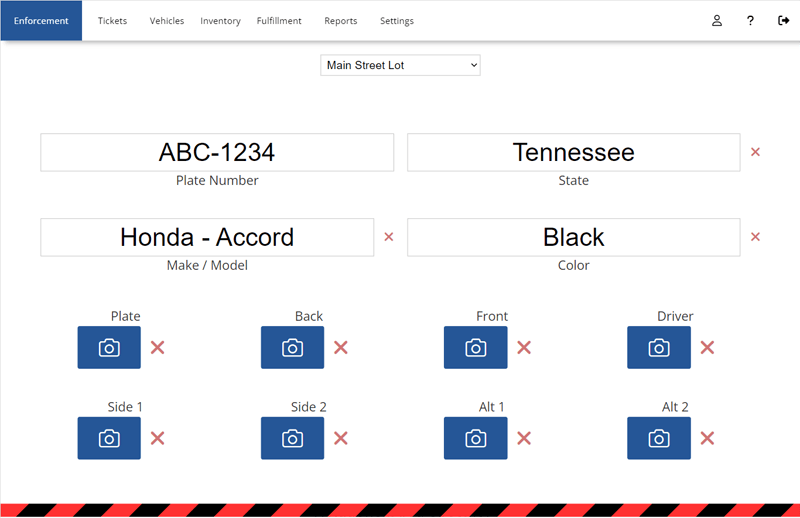Image resolution: width=800 pixels, height=518 pixels.
Task: Select the Color field showing Black
Action: pyautogui.click(x=573, y=237)
